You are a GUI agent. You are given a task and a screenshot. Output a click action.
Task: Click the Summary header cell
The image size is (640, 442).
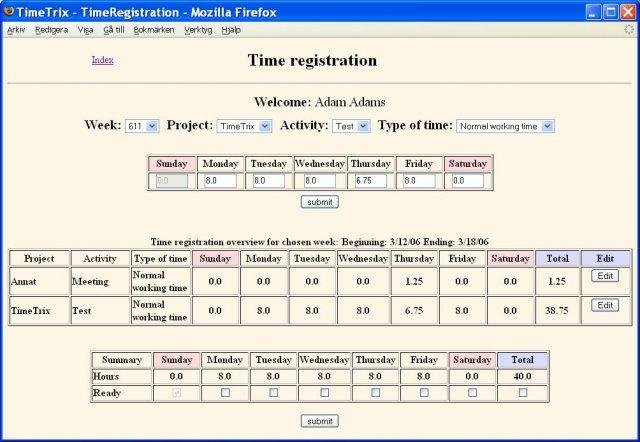pyautogui.click(x=122, y=360)
